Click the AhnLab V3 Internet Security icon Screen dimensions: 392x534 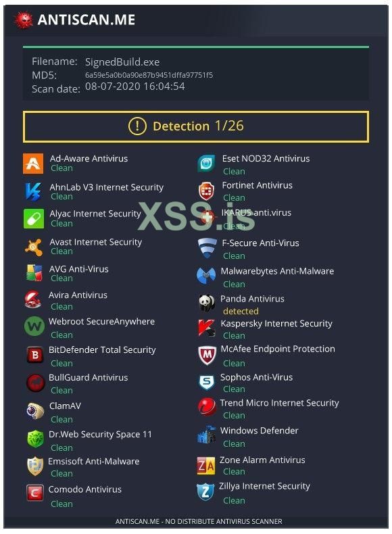click(33, 191)
